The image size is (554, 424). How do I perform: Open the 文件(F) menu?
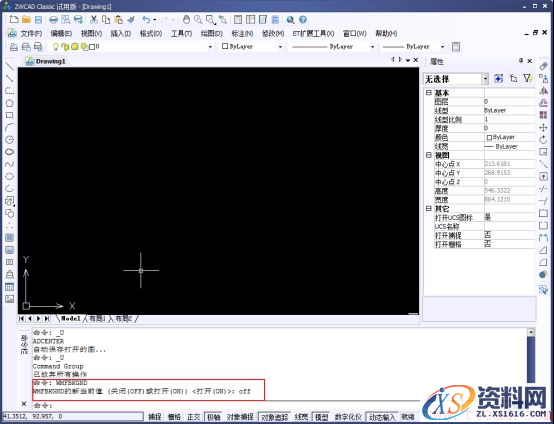pos(31,34)
